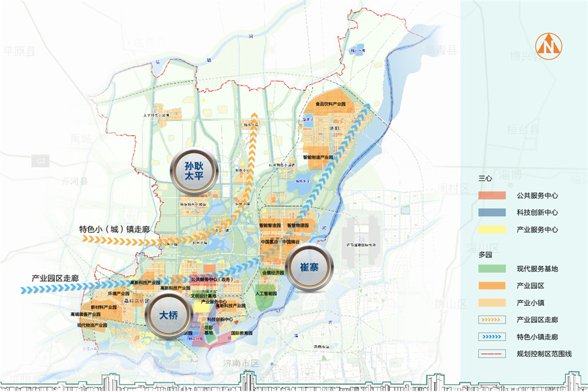Click the 高青县 county label

point(440,50)
